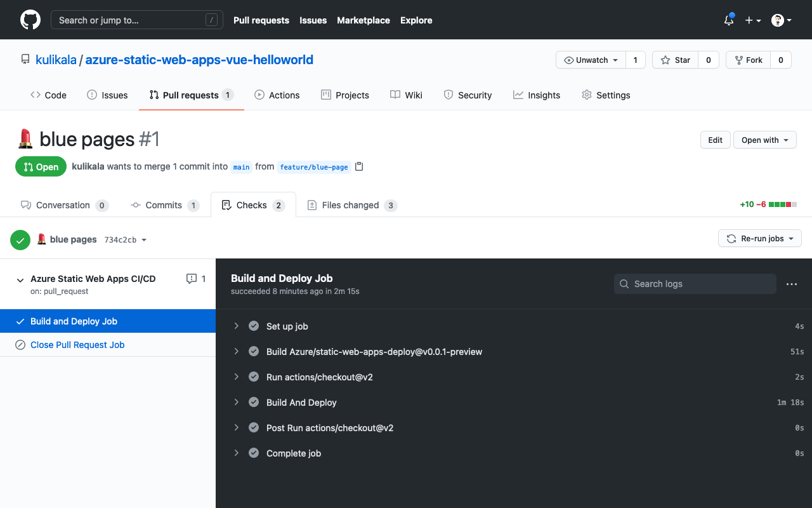
Task: Expand the Post Run actions/checkout@v2 step
Action: [236, 427]
